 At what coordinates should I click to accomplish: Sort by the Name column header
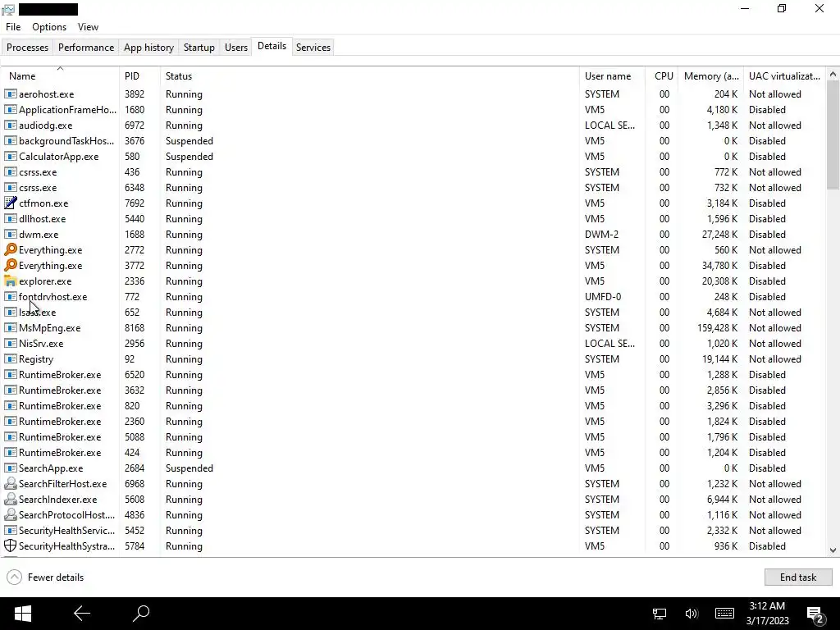click(x=60, y=76)
